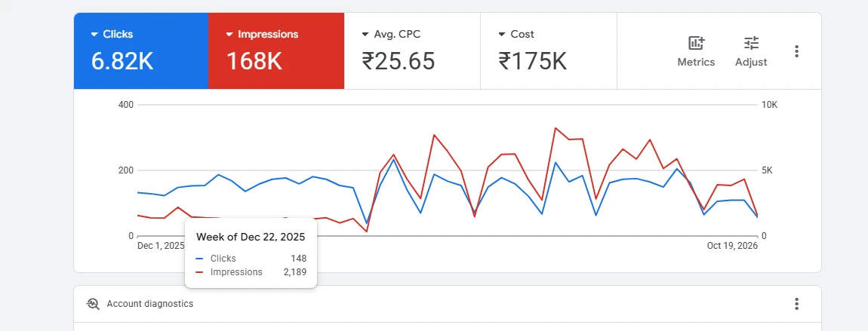Open the Adjust sliders icon
Viewport: 868px width, 331px height.
(751, 43)
